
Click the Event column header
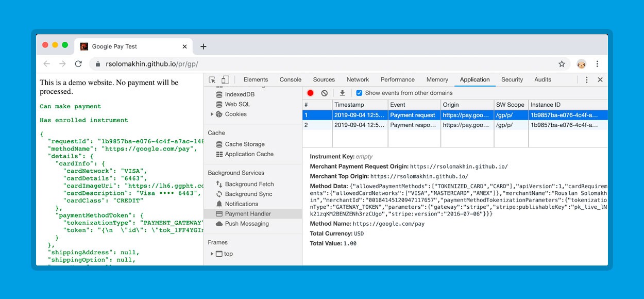point(414,105)
